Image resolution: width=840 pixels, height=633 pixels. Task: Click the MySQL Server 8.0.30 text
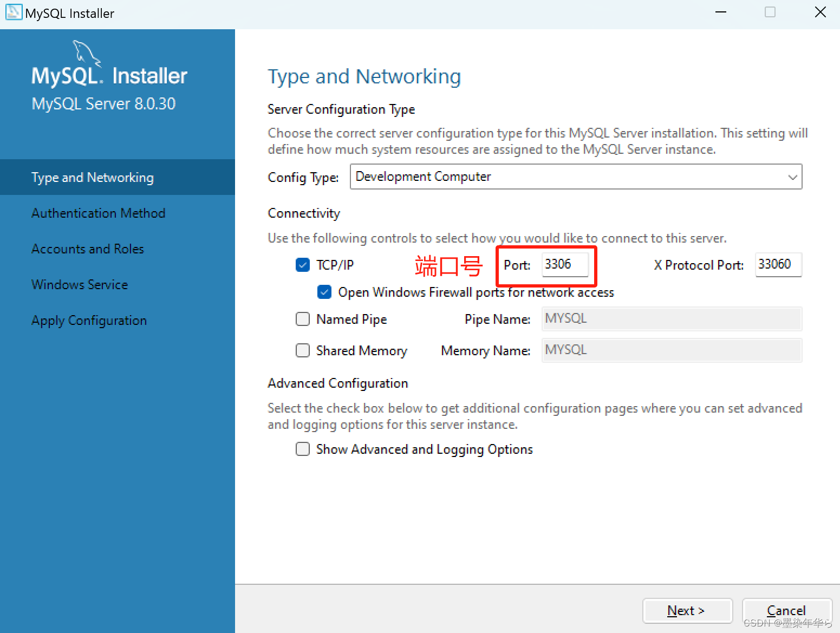[103, 103]
